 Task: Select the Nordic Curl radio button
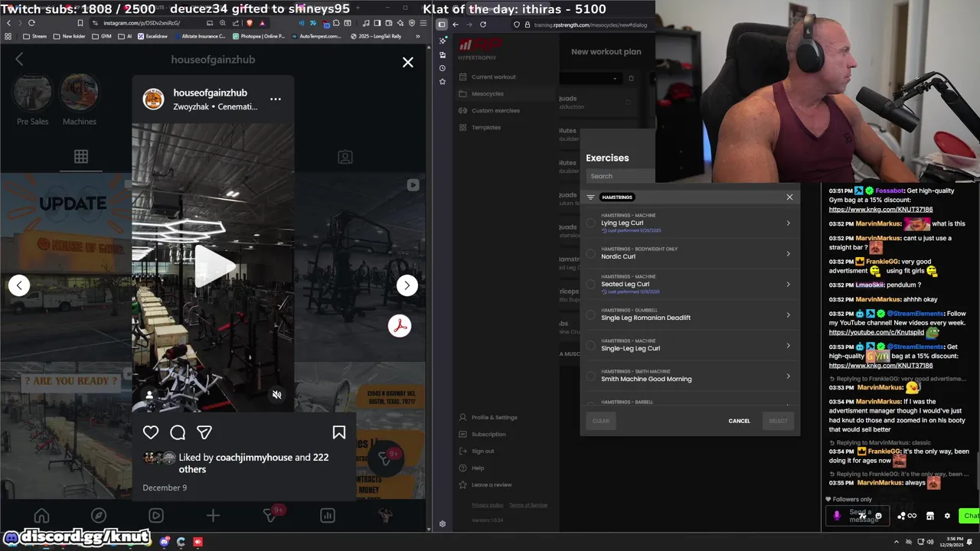[590, 253]
